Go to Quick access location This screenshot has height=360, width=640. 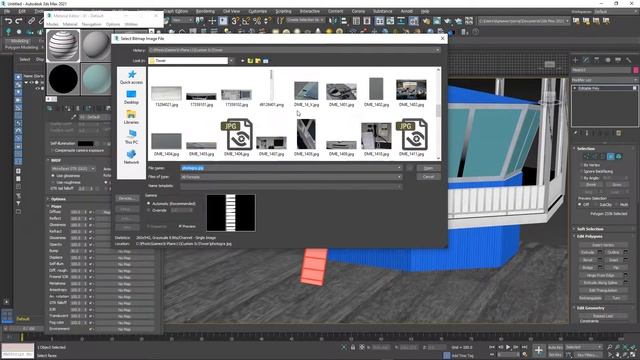[131, 77]
